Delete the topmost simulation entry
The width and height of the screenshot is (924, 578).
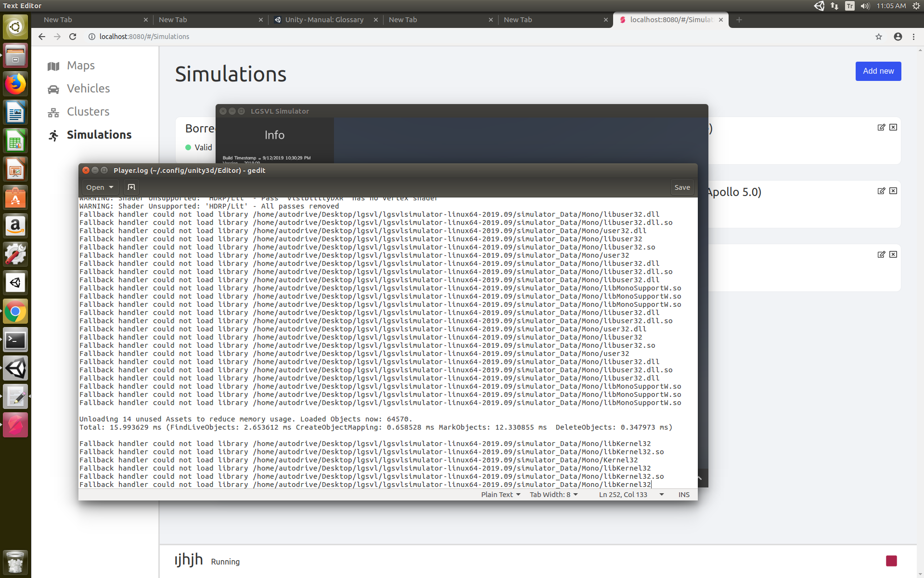click(893, 127)
